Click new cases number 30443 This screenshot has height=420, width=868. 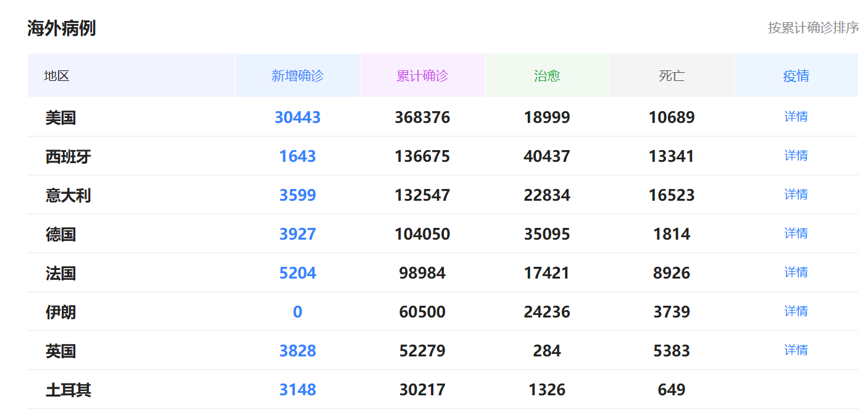tap(298, 117)
